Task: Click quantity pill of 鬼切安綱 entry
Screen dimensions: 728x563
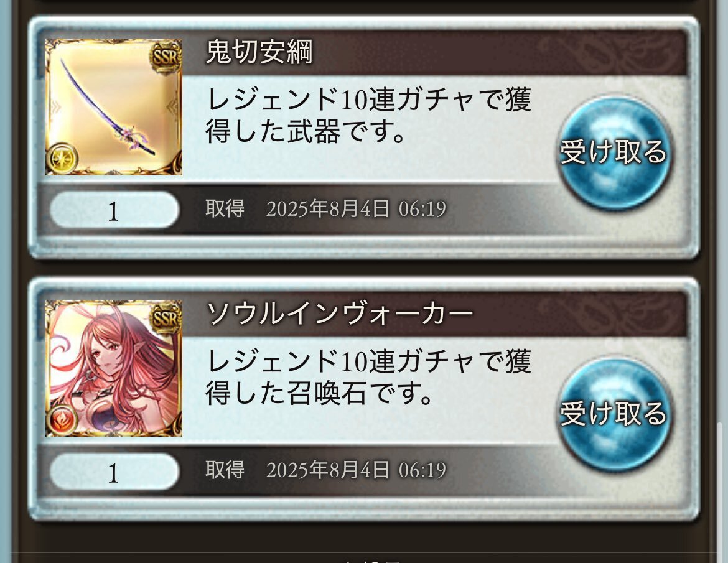Action: [x=114, y=211]
